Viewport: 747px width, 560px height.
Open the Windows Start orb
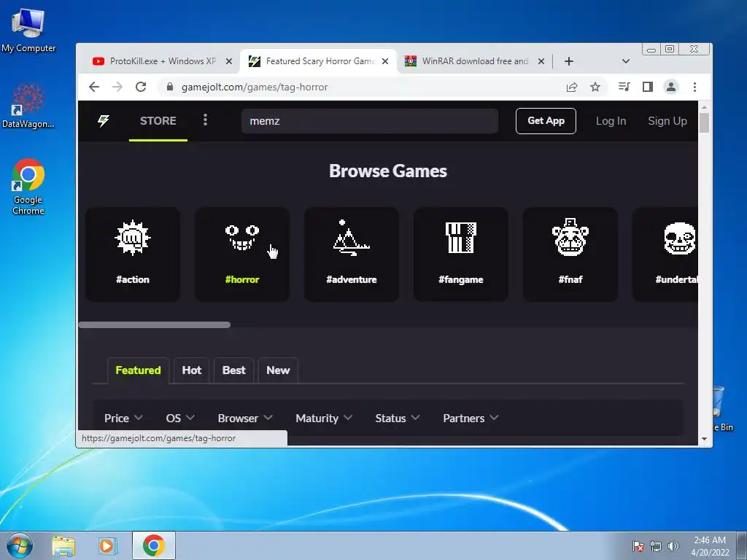[20, 545]
